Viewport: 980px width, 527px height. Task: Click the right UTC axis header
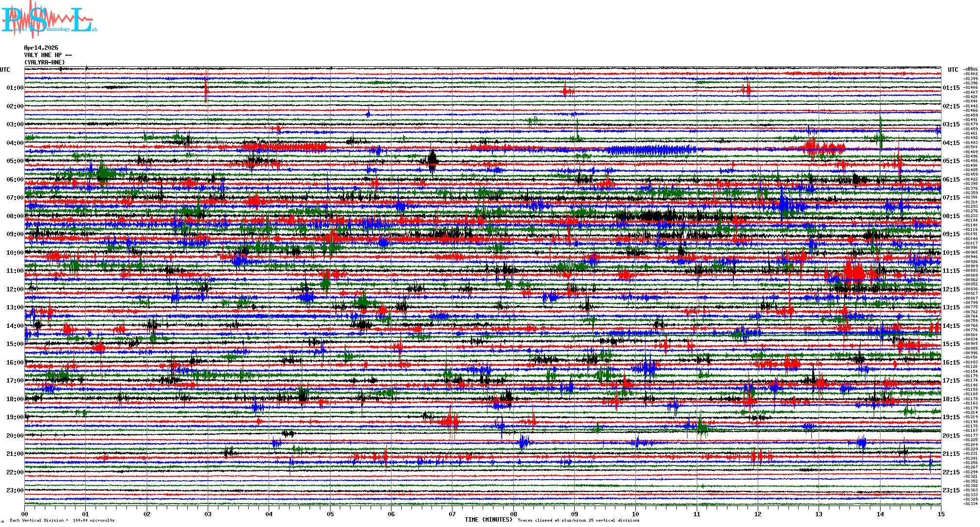(953, 70)
